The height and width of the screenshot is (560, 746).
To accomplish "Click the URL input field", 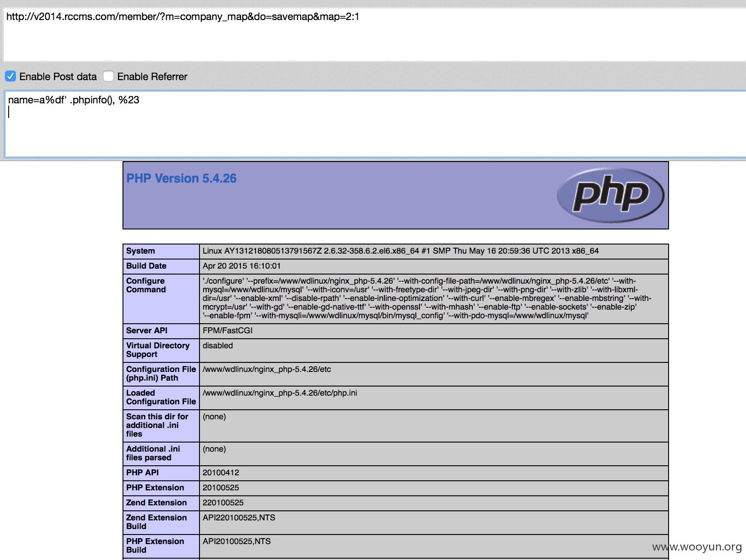I will (x=374, y=34).
